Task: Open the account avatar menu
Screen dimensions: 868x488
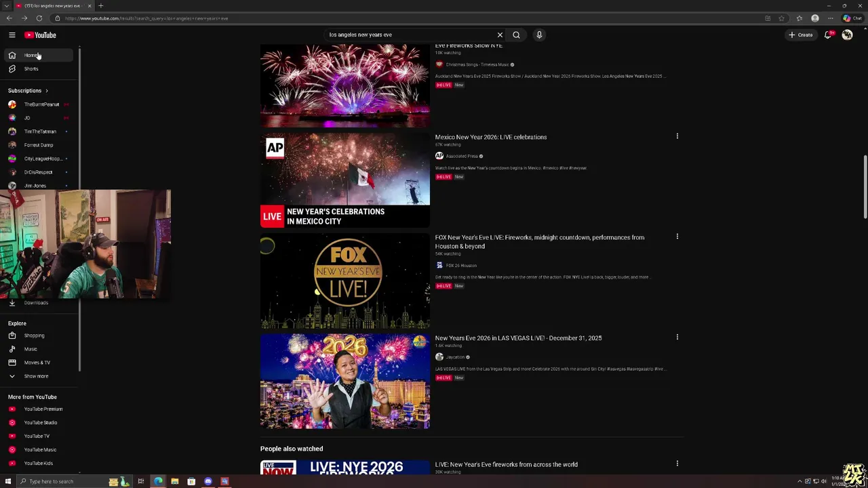Action: coord(847,35)
